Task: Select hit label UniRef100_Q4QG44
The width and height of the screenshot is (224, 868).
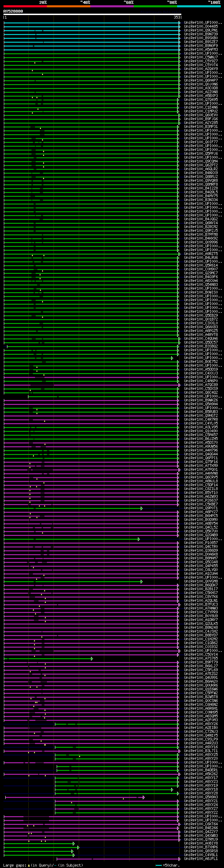Action: pos(201,454)
